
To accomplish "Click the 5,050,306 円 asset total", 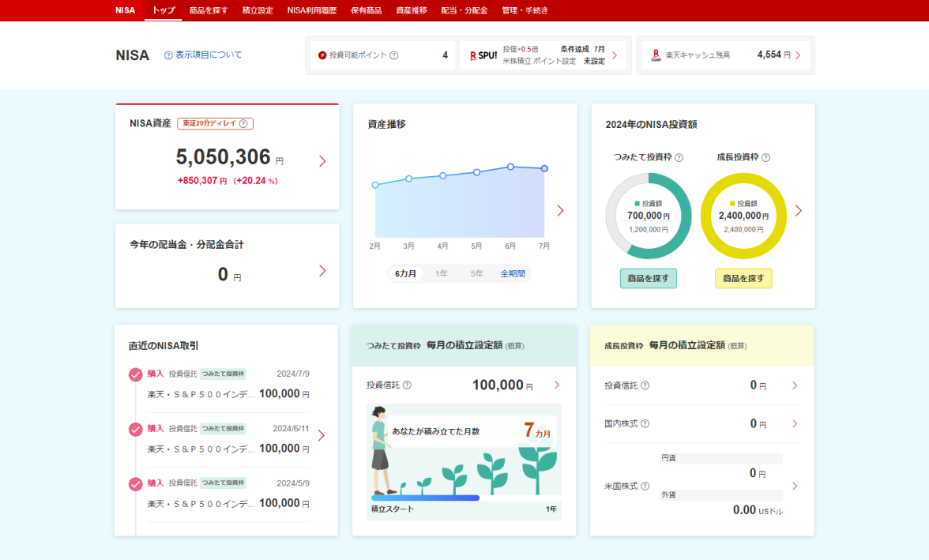I will 229,157.
